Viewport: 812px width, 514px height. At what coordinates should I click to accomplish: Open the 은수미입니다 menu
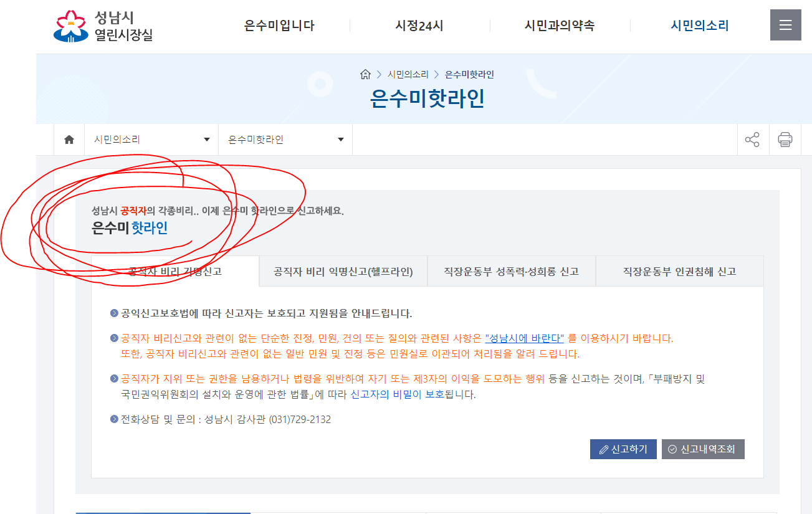(x=279, y=26)
